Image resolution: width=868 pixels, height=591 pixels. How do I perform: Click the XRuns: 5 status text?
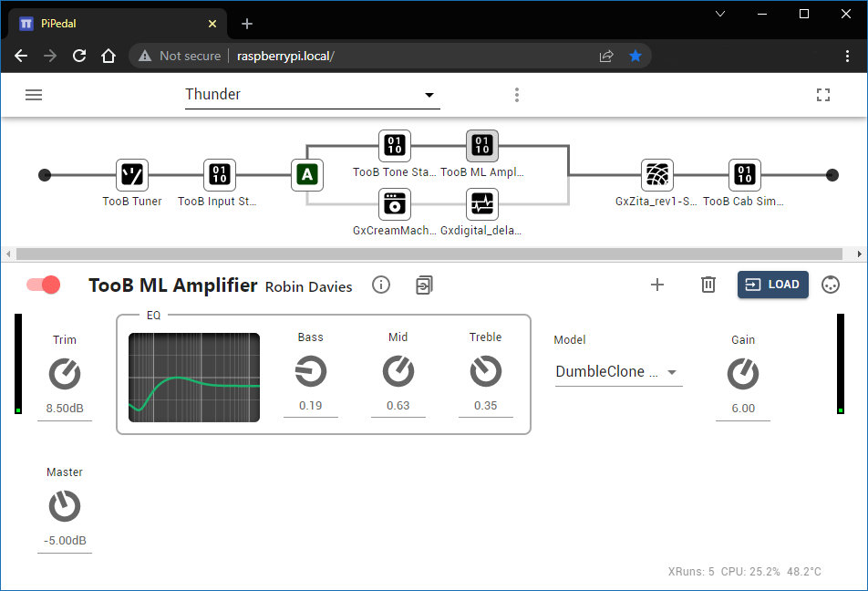pyautogui.click(x=691, y=572)
